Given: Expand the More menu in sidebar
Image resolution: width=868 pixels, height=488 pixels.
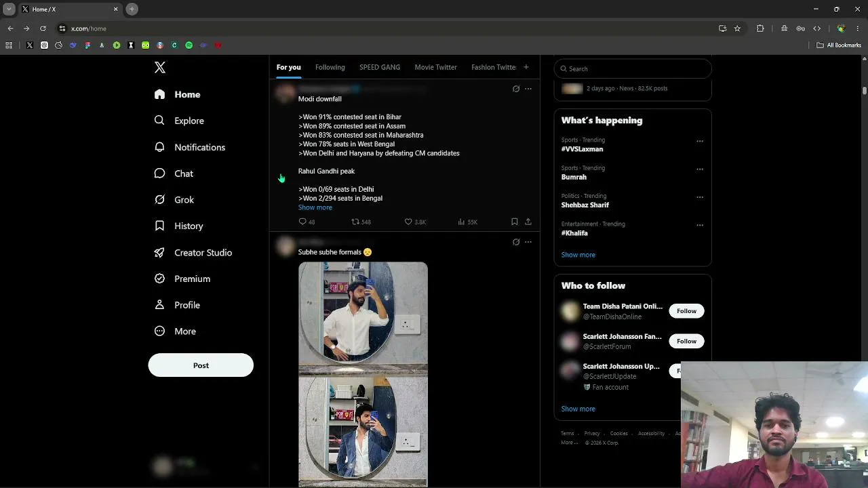Looking at the screenshot, I should [175, 331].
